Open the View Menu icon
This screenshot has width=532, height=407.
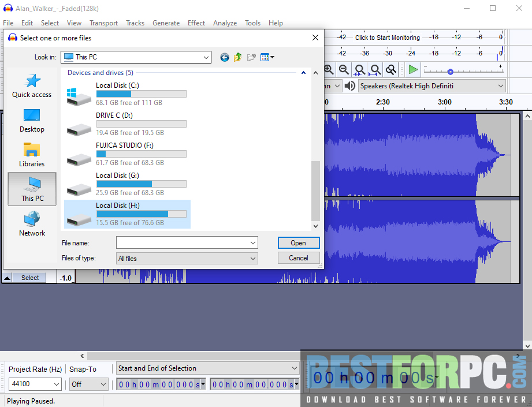(265, 57)
